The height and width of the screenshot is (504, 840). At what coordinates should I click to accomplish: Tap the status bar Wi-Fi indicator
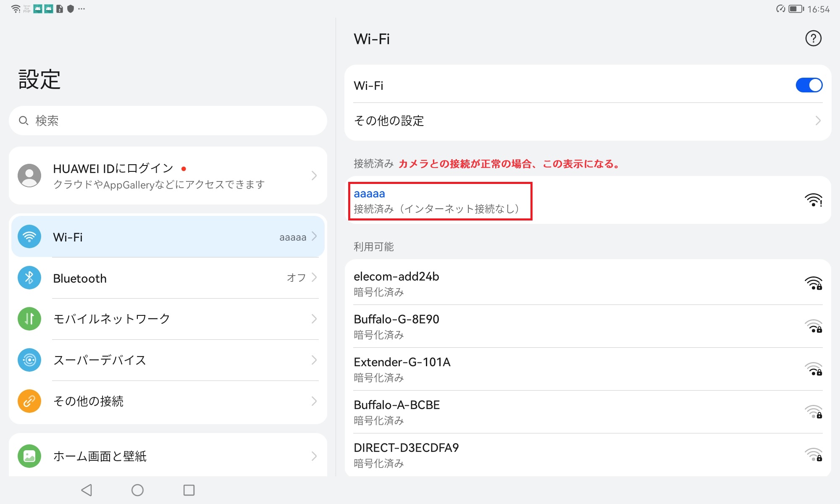click(16, 9)
